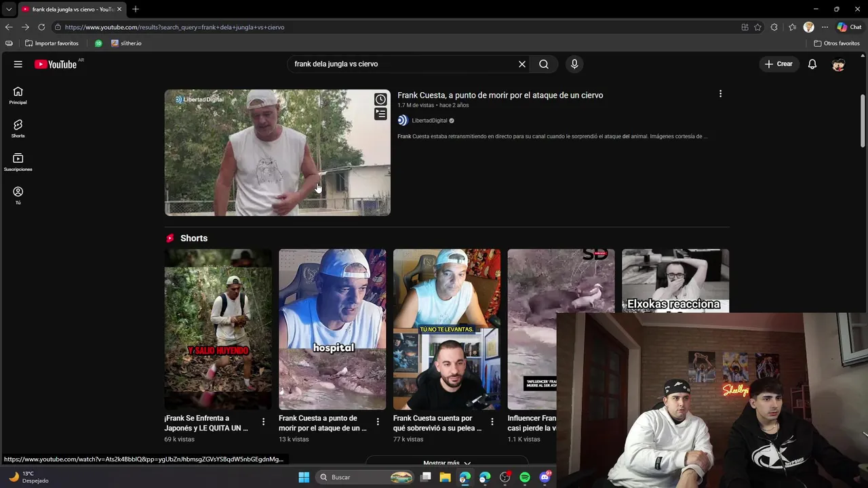Start voice search with the microphone
This screenshot has width=868, height=488.
(574, 64)
